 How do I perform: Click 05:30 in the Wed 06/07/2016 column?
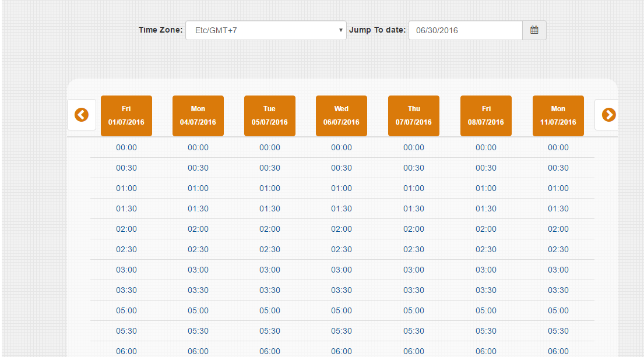tap(342, 331)
